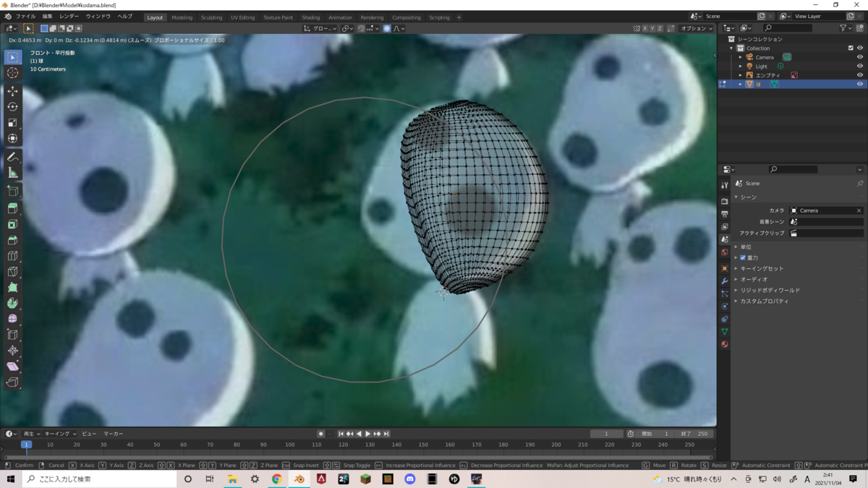Click the timeline play button
868x488 pixels.
[x=368, y=434]
